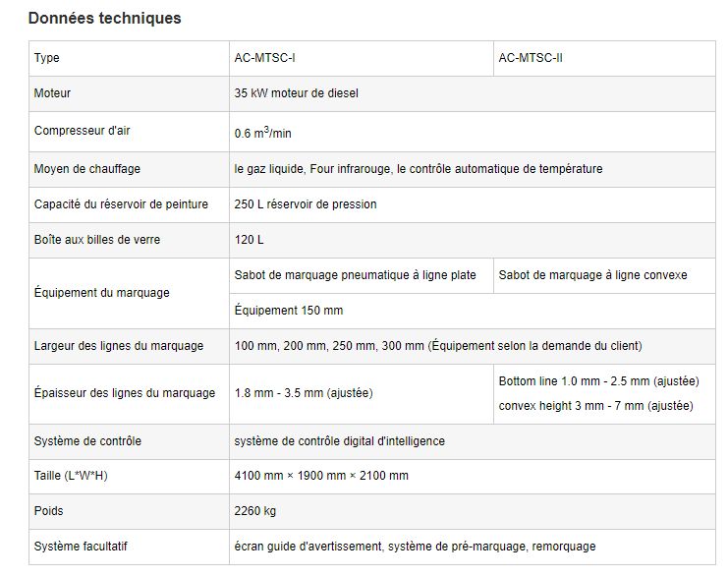Click the "Moyen de chauffage" row label
Image resolution: width=728 pixels, height=577 pixels.
[x=87, y=169]
